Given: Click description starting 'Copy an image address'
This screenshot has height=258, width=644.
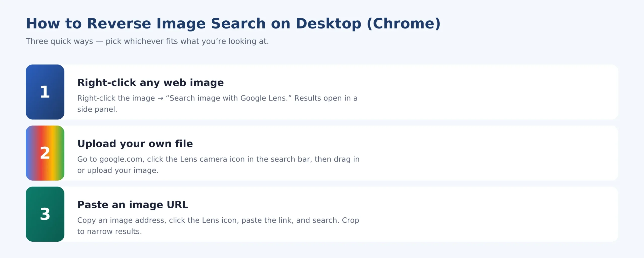Looking at the screenshot, I should point(218,226).
